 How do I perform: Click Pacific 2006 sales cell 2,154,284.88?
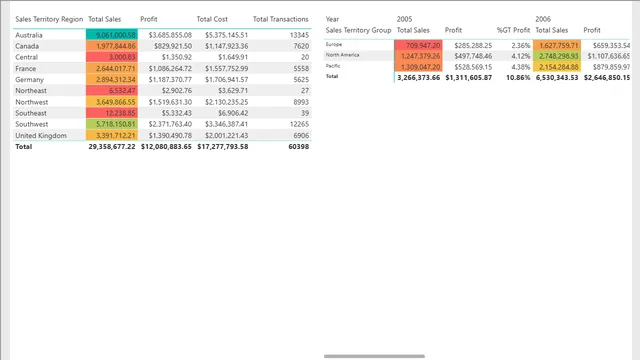(x=557, y=67)
